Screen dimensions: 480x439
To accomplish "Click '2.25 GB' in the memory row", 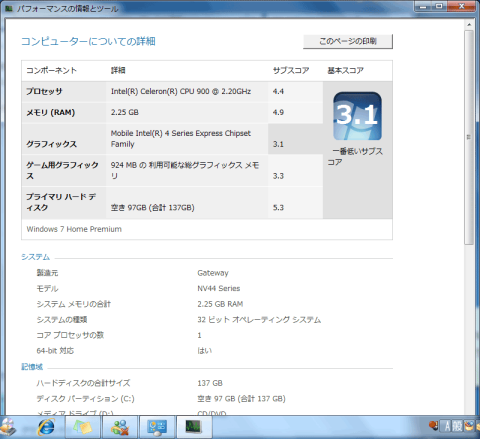I will point(125,112).
